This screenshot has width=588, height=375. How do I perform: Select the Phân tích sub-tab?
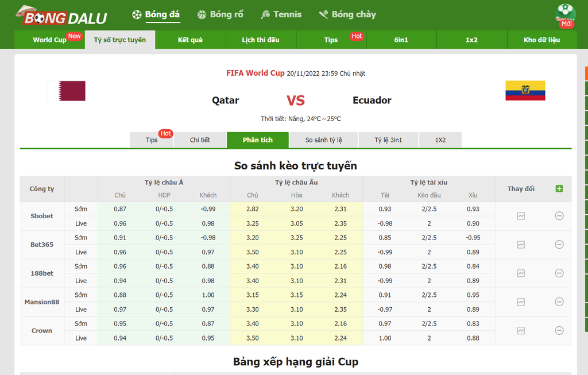click(258, 140)
